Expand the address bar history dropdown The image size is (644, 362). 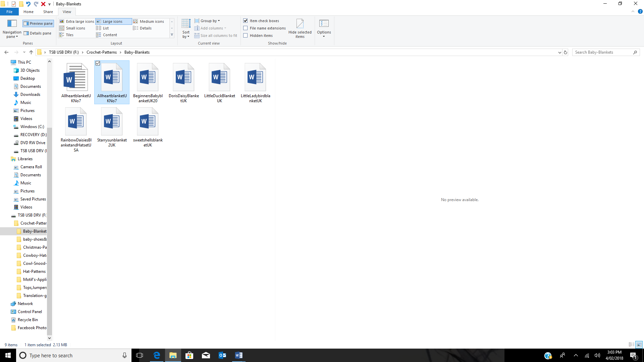point(559,52)
